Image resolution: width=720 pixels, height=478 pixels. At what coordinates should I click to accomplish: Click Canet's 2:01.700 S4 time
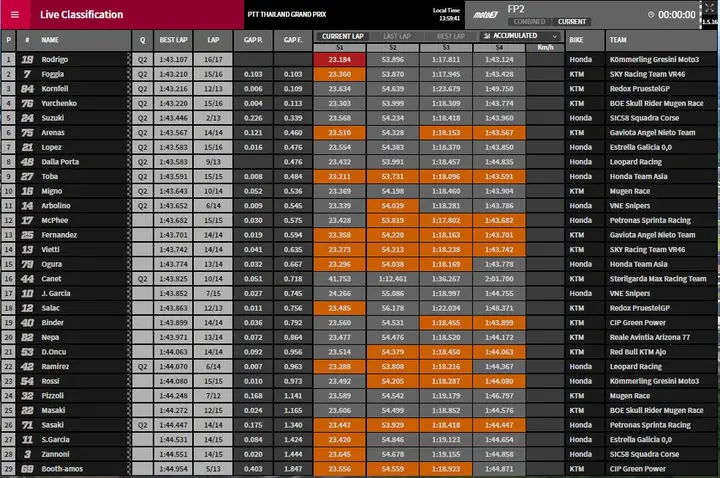[499, 279]
